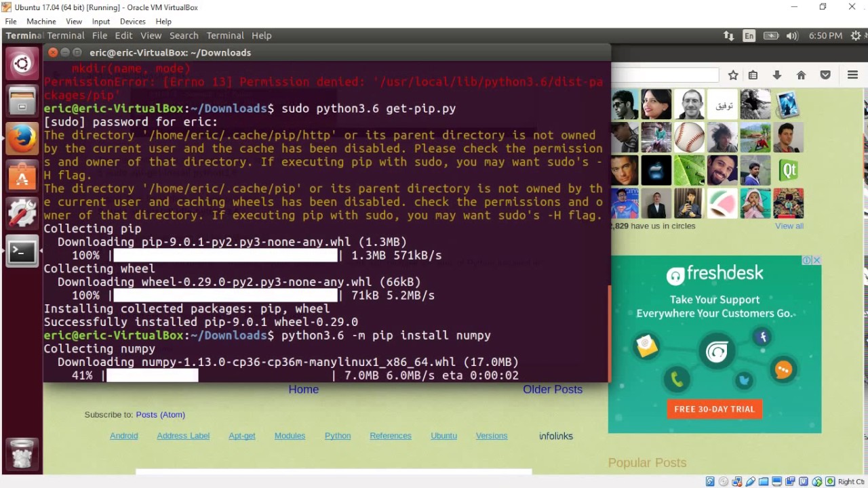The width and height of the screenshot is (868, 488).
Task: Open VirtualBox Input menu
Action: [x=101, y=22]
